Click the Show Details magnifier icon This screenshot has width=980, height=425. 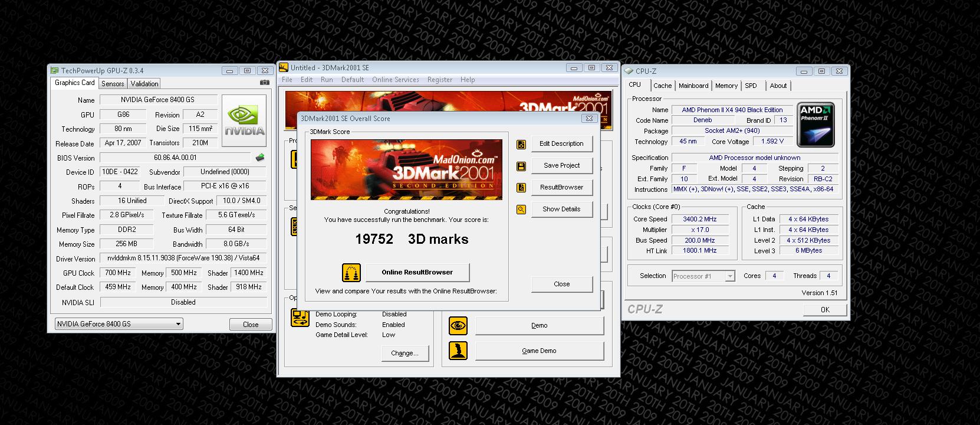[521, 209]
